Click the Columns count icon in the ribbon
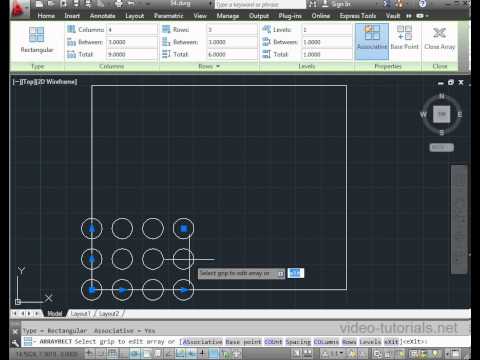480x360 pixels. [71, 29]
